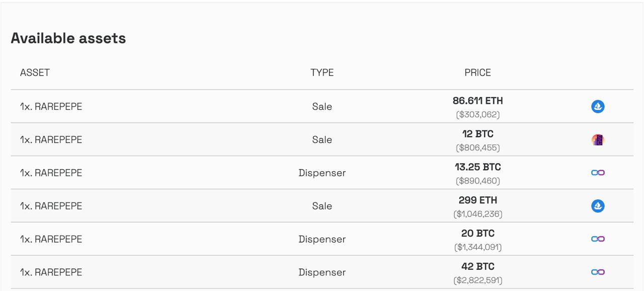Open dispenser link icon for 13.25 BTC
The image size is (644, 291).
(x=598, y=173)
